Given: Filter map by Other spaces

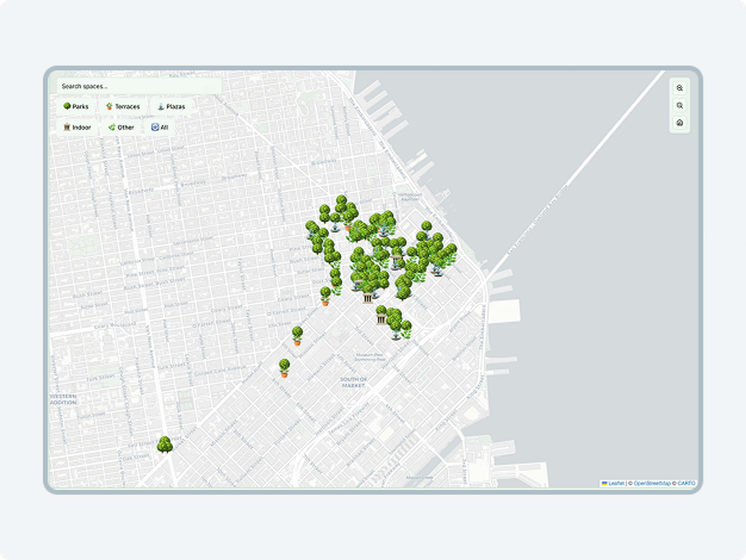Looking at the screenshot, I should [121, 127].
